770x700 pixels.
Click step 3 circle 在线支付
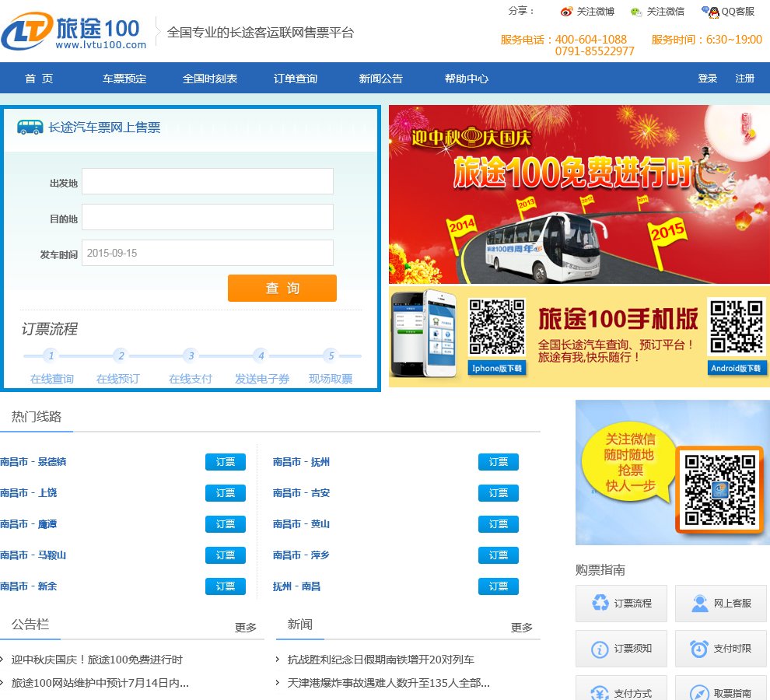pyautogui.click(x=191, y=355)
